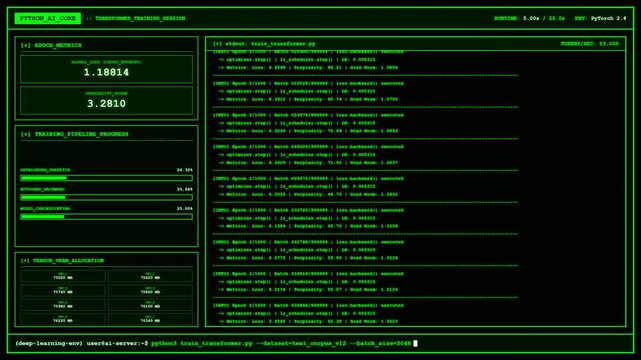Click log metrics line with Perplexity 80.74
Image resolution: width=641 pixels, height=360 pixels.
click(308, 99)
